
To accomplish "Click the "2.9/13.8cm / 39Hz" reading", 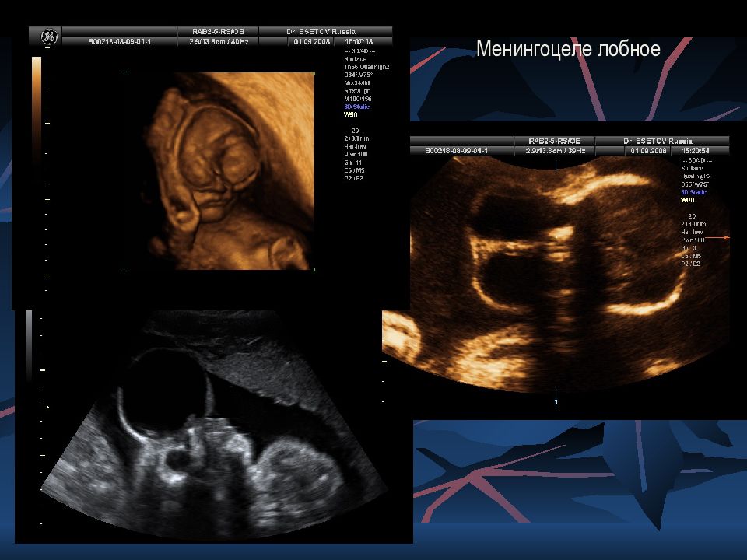I will pyautogui.click(x=556, y=151).
